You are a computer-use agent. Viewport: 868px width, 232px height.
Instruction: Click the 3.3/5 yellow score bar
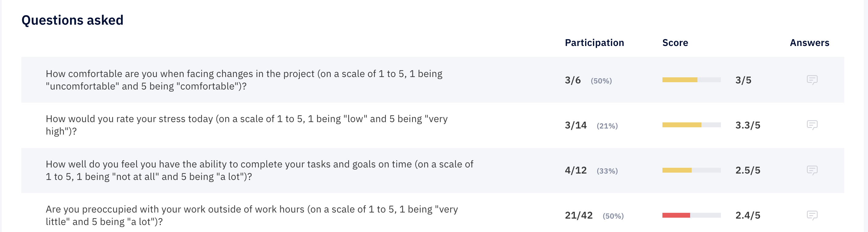tap(691, 125)
